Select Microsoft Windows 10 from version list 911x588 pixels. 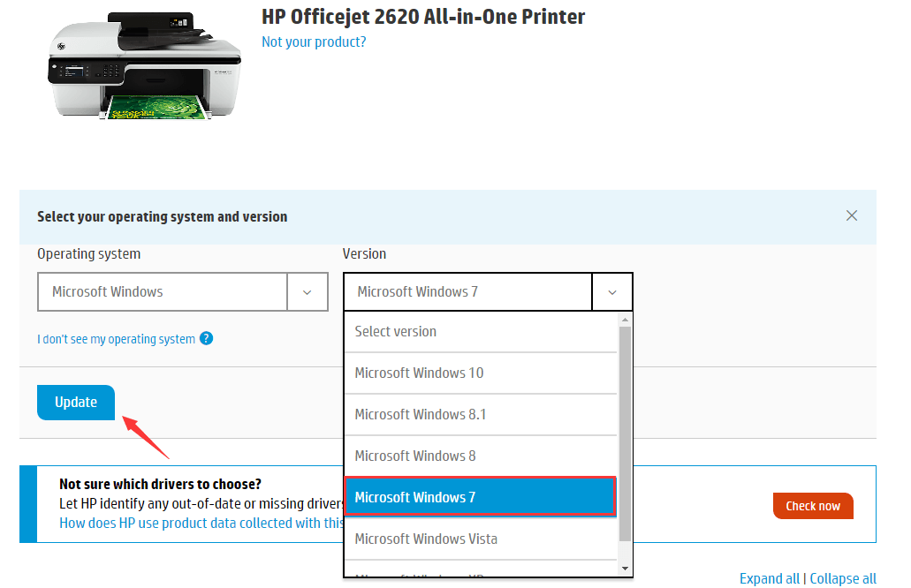click(x=481, y=373)
